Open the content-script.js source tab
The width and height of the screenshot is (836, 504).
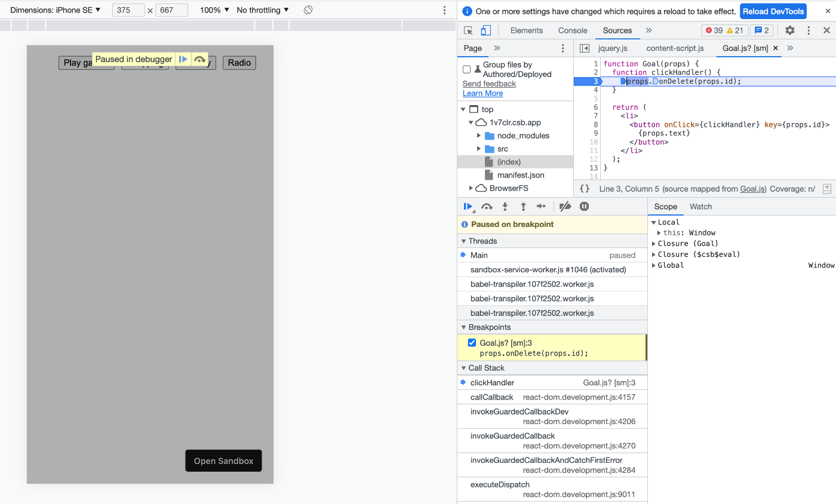[x=675, y=48]
